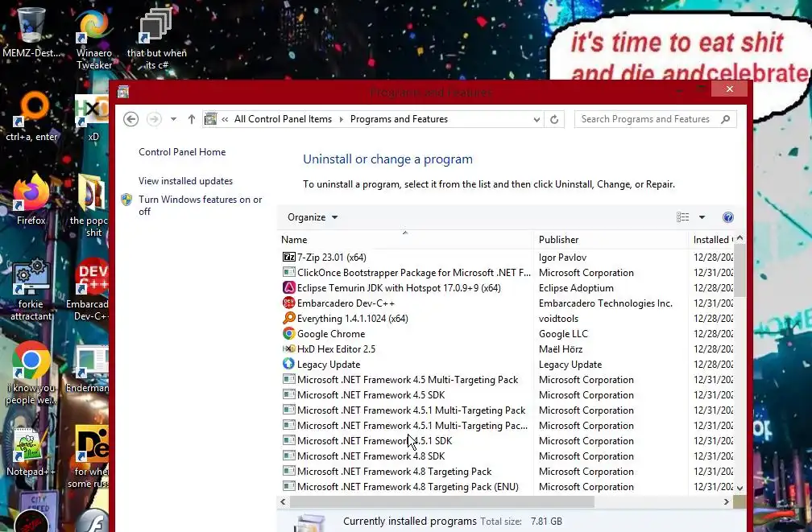
Task: Open Turn Windows features on or off
Action: [201, 205]
